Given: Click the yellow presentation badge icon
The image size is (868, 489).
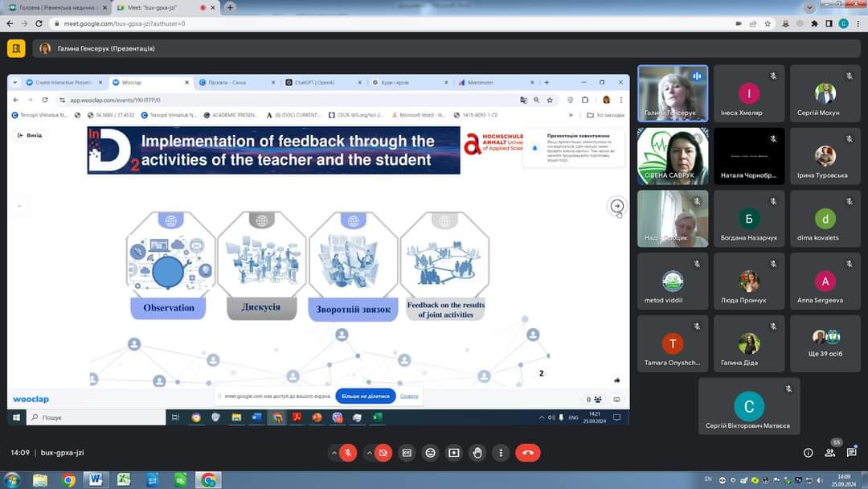Looking at the screenshot, I should point(16,48).
